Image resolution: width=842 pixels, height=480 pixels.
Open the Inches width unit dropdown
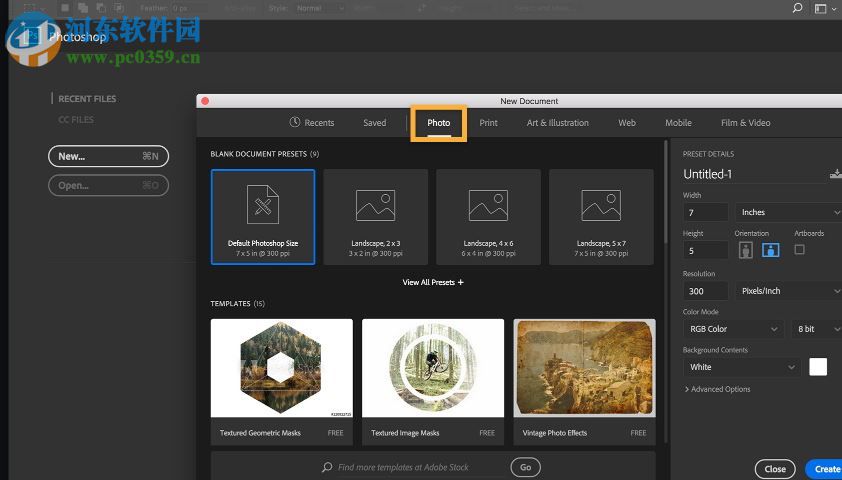click(788, 213)
